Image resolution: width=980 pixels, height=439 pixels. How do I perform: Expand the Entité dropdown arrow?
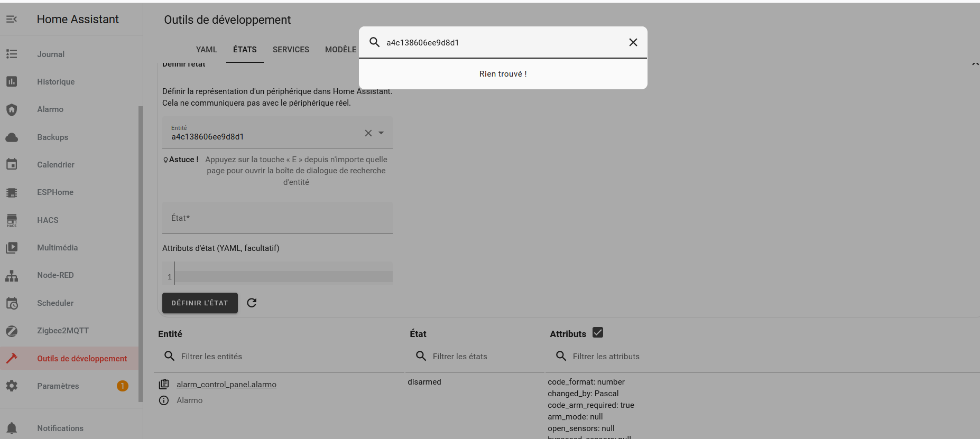tap(381, 133)
